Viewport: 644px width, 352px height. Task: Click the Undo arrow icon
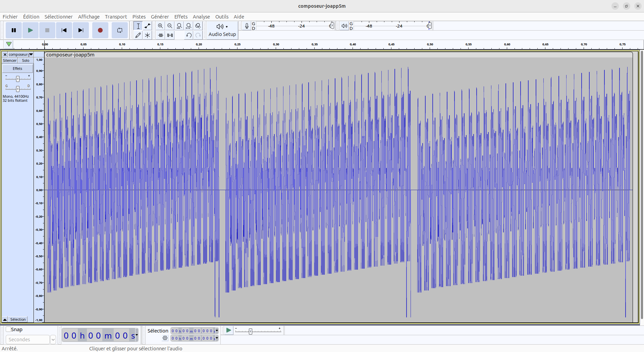coord(189,35)
